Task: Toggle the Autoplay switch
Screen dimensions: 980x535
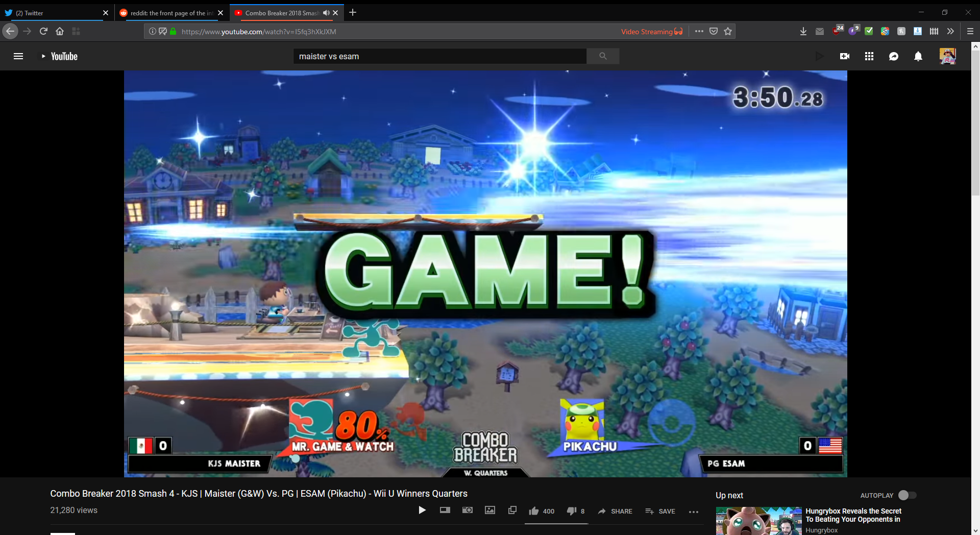Action: (908, 495)
